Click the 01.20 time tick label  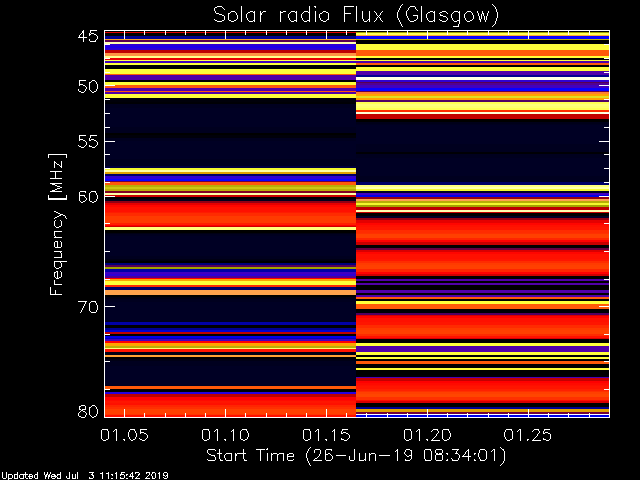click(427, 435)
